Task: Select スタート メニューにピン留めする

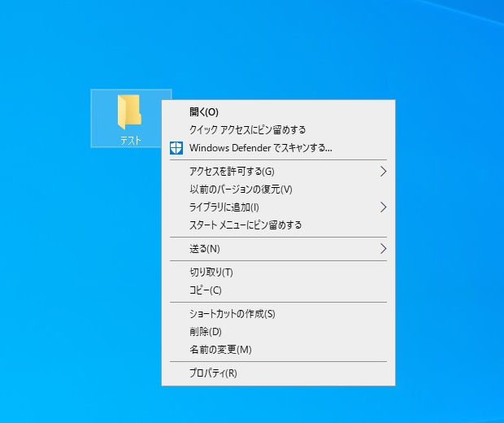Action: tap(278, 225)
